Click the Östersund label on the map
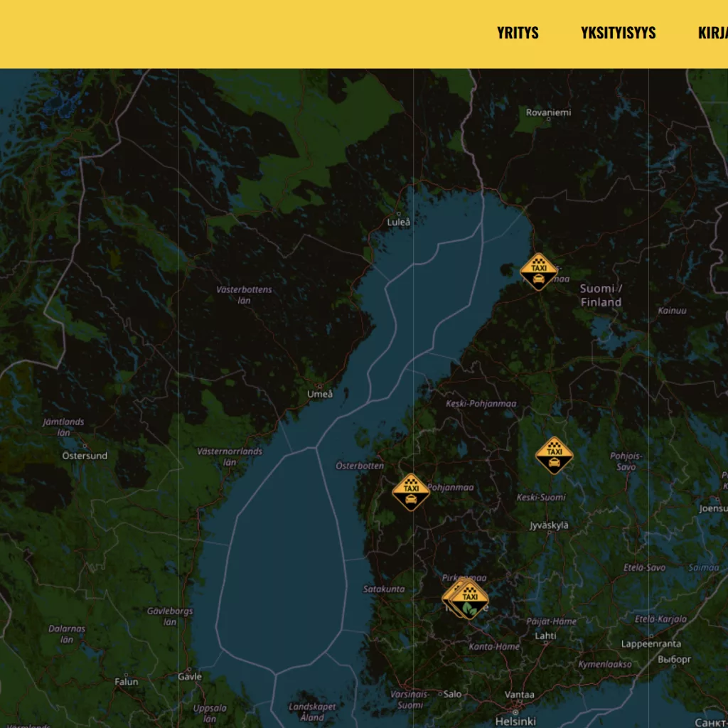 [x=85, y=456]
